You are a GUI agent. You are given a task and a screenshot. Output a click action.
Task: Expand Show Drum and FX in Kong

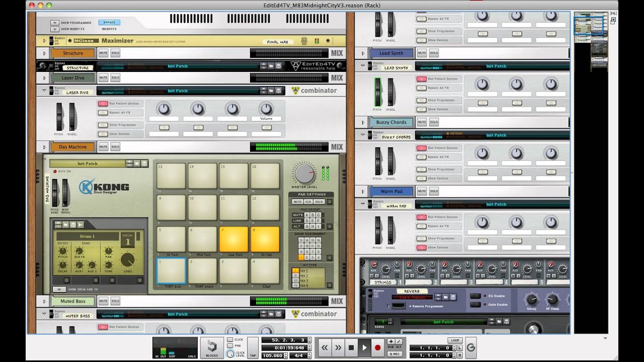pyautogui.click(x=59, y=290)
